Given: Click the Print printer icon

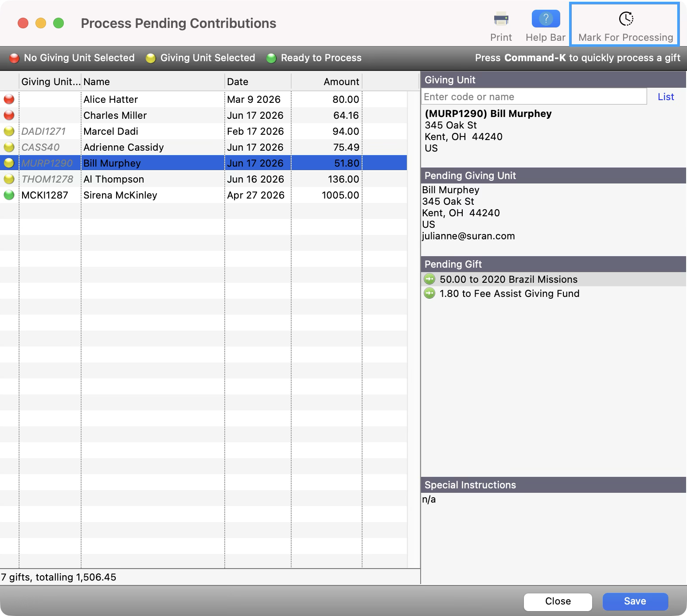Looking at the screenshot, I should click(501, 19).
